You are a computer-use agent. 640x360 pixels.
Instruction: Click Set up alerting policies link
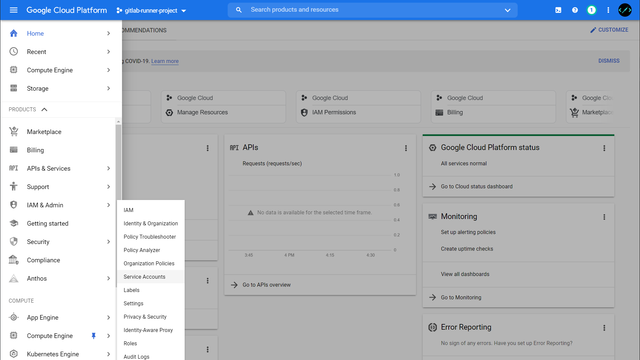click(468, 232)
